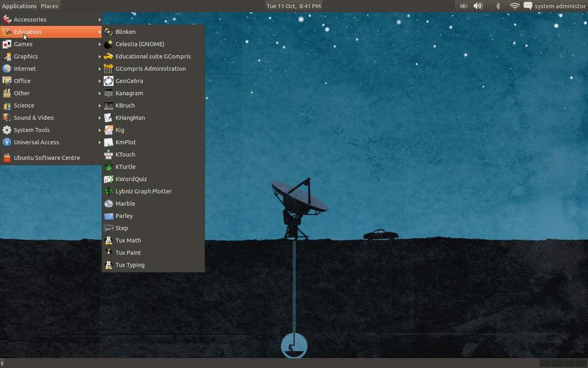Open the Accessories category
The width and height of the screenshot is (588, 368).
(51, 20)
